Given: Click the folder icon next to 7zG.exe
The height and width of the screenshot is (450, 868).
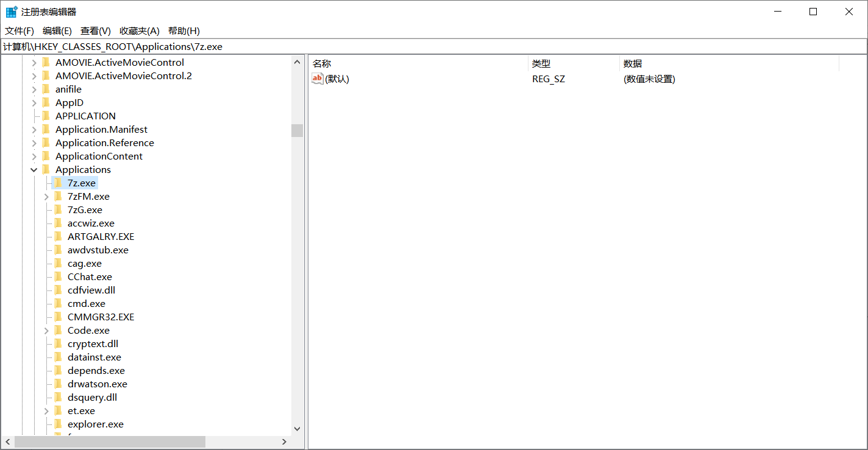Looking at the screenshot, I should click(x=58, y=209).
